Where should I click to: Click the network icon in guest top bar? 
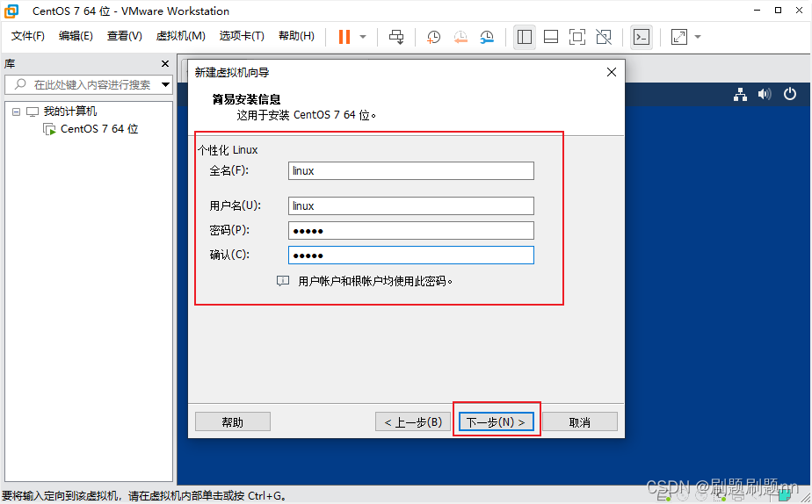coord(741,94)
